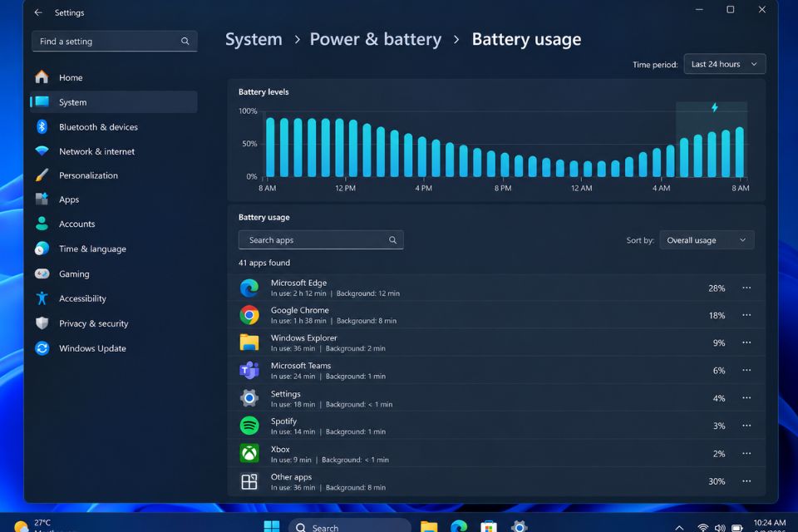This screenshot has height=532, width=798.
Task: Navigate to Power & battery breadcrumb
Action: click(x=376, y=39)
